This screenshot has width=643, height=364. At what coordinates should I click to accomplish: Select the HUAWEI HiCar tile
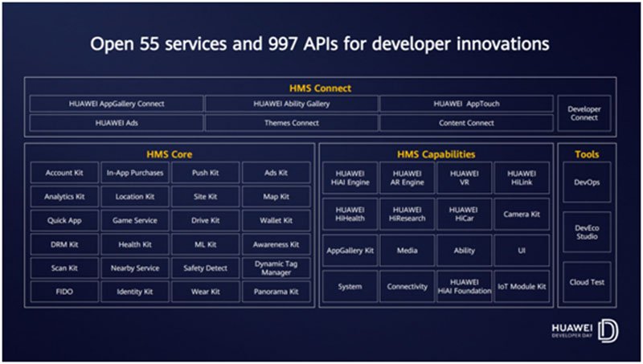[465, 215]
